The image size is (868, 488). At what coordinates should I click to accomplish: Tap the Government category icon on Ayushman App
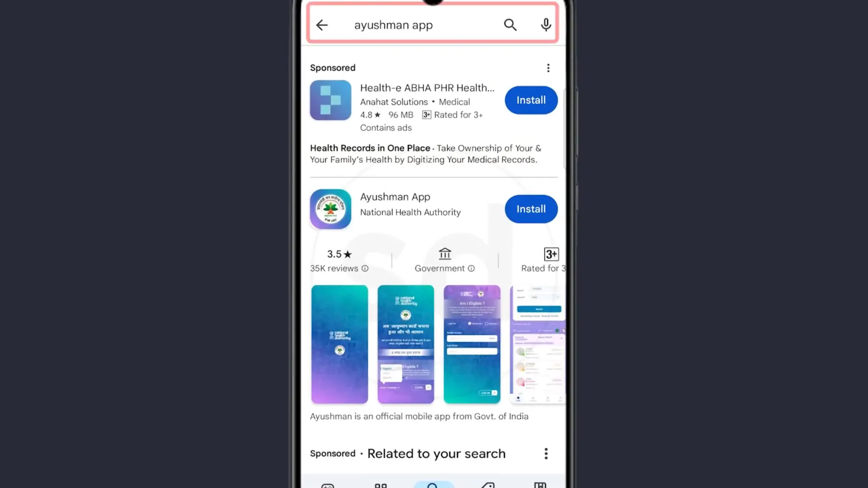pos(445,253)
